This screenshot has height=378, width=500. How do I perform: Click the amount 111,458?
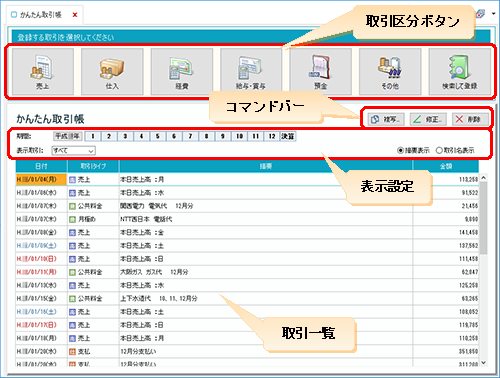tap(468, 259)
